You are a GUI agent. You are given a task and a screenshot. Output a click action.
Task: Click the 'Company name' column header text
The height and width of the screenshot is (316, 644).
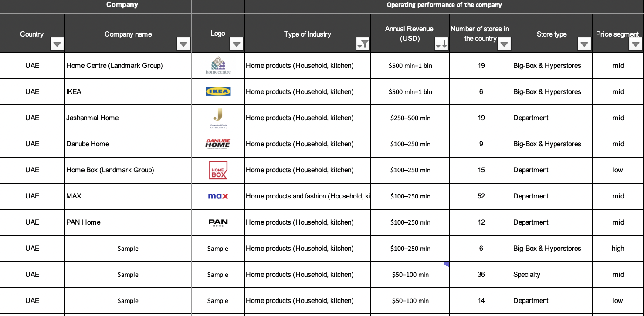[x=128, y=34]
